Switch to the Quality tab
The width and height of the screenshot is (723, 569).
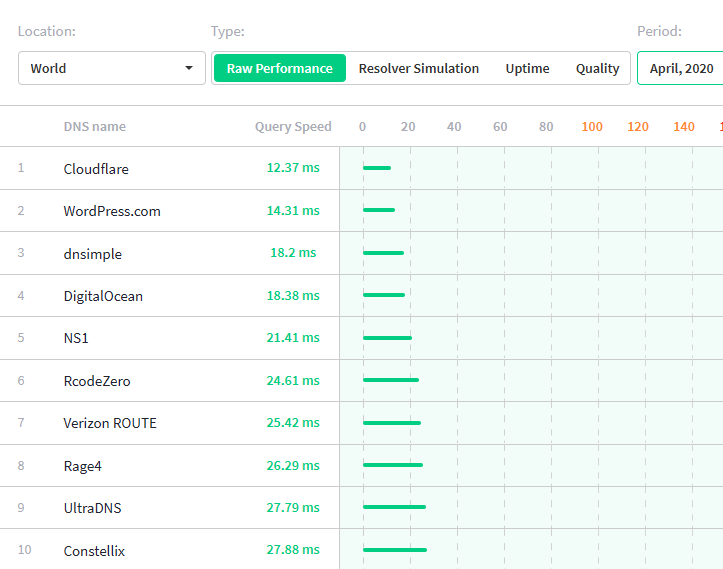click(597, 68)
